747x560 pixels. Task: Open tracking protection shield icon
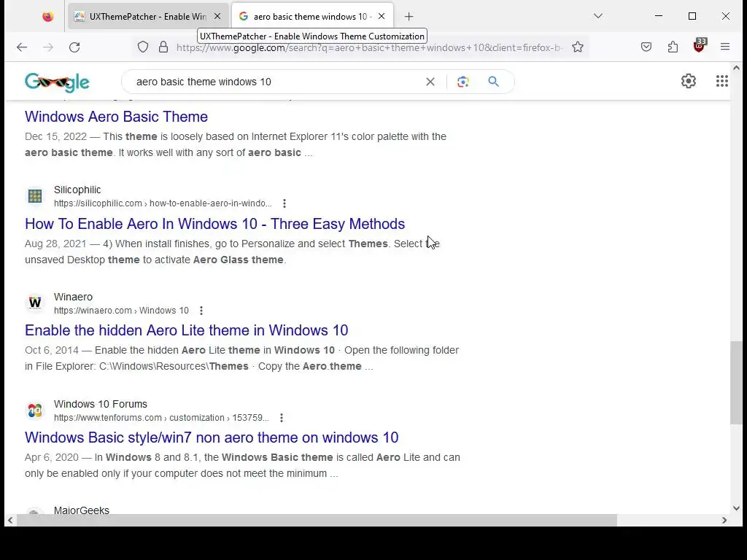[143, 47]
